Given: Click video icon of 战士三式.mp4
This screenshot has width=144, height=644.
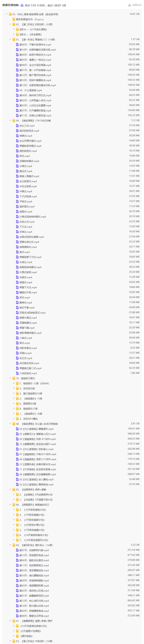Looking at the screenshot, I should [17, 126].
